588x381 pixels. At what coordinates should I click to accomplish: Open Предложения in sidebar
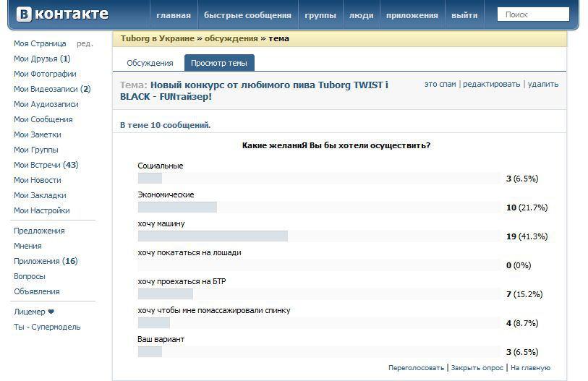tap(39, 231)
